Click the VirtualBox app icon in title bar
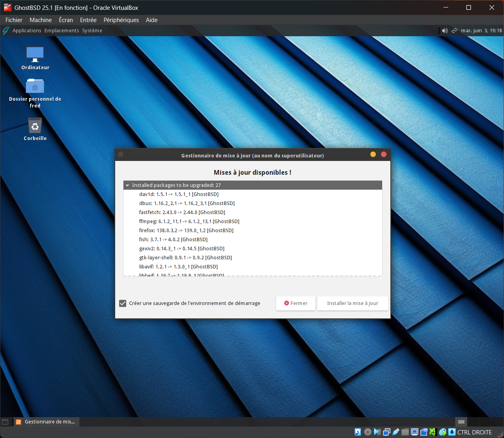The height and width of the screenshot is (438, 504). (7, 7)
